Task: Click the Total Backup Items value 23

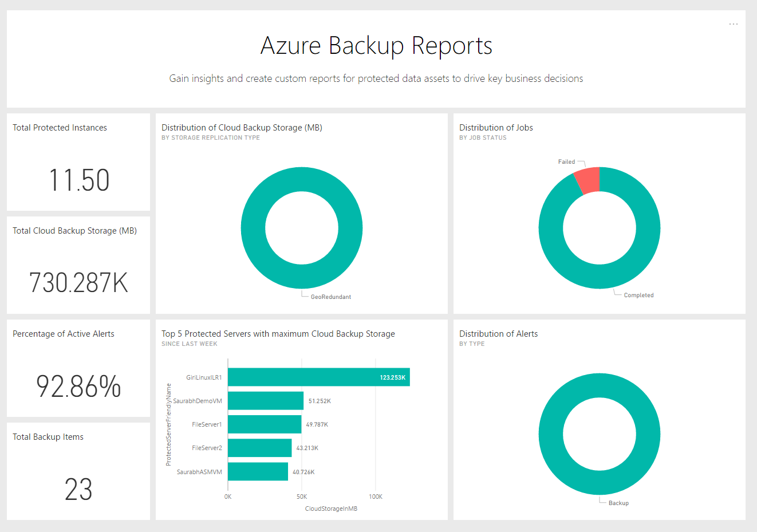Action: (78, 489)
